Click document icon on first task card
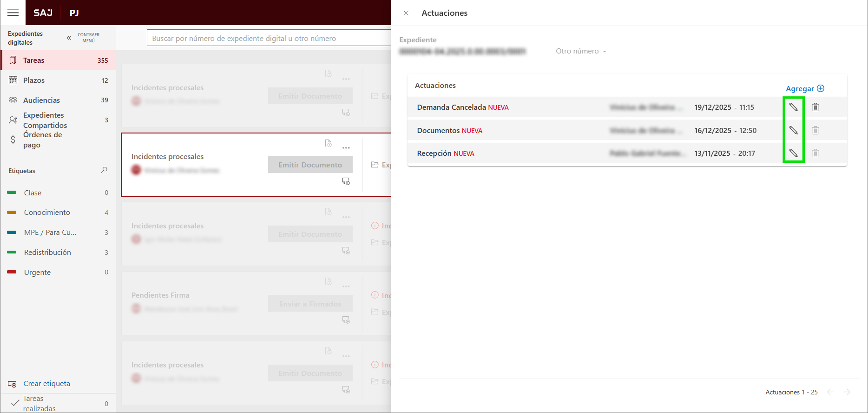 pos(329,74)
